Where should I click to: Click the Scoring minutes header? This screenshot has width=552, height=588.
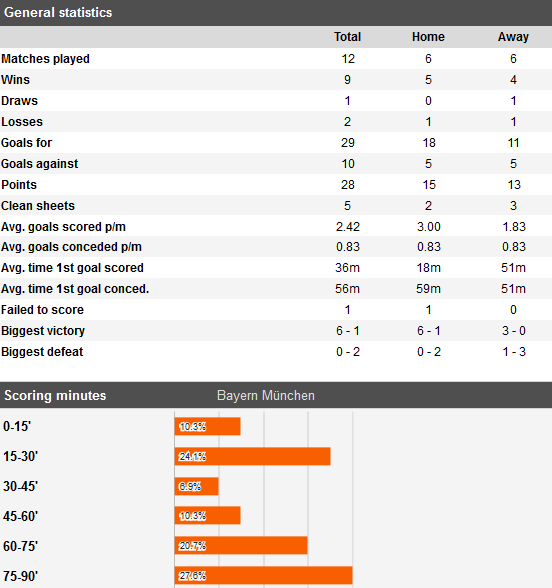[55, 396]
